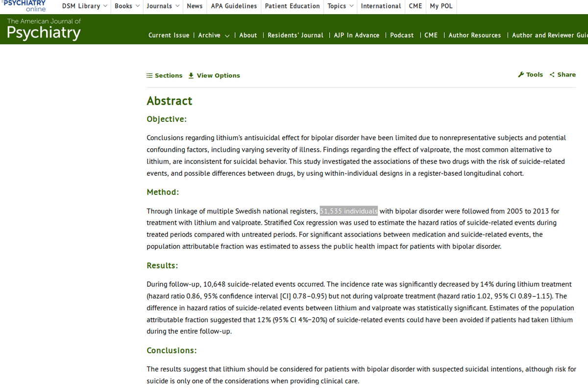Viewport: 588px width, 392px height.
Task: Go to Current Issue
Action: 169,35
